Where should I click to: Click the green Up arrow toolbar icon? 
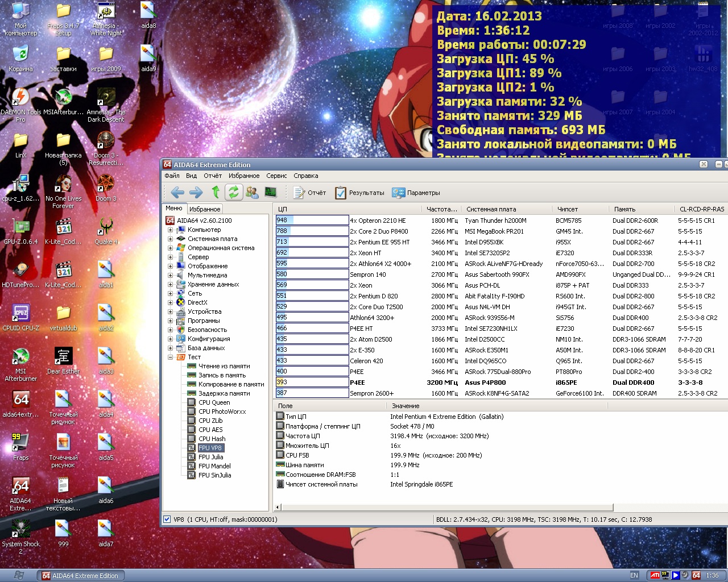[x=215, y=192]
